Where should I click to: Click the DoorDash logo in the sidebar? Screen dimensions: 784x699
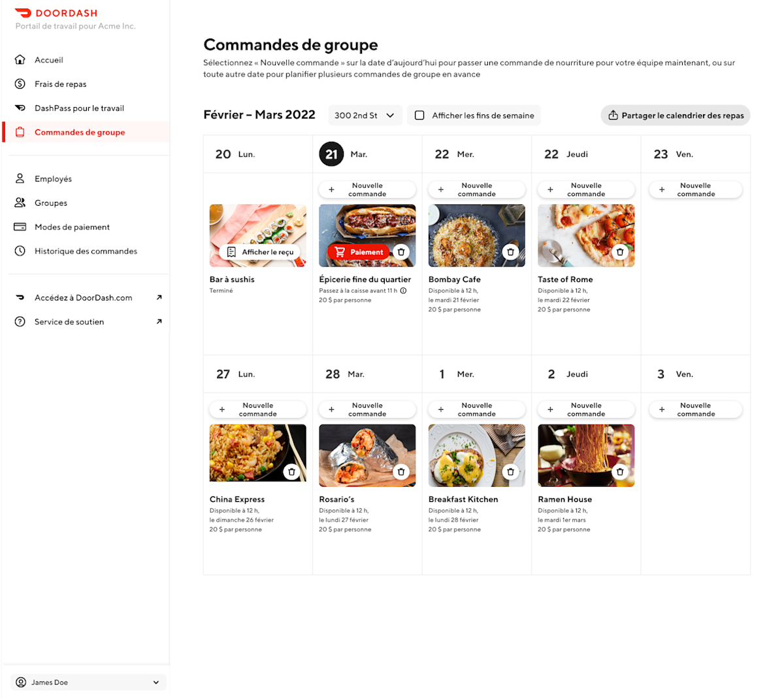[56, 13]
